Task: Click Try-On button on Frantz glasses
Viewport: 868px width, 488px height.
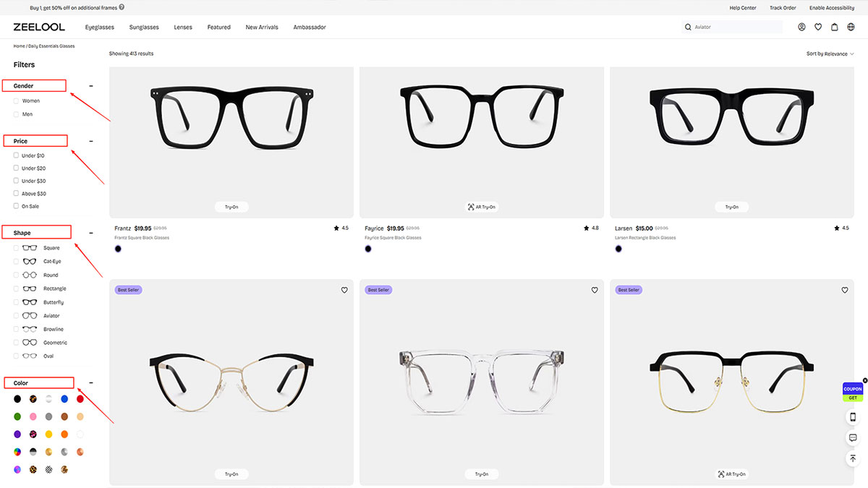Action: coord(231,207)
